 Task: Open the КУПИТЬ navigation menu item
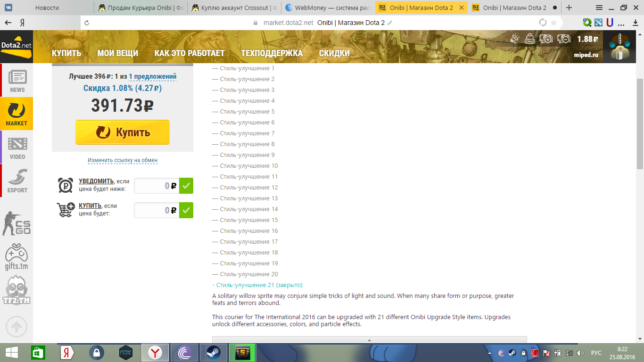(x=66, y=53)
